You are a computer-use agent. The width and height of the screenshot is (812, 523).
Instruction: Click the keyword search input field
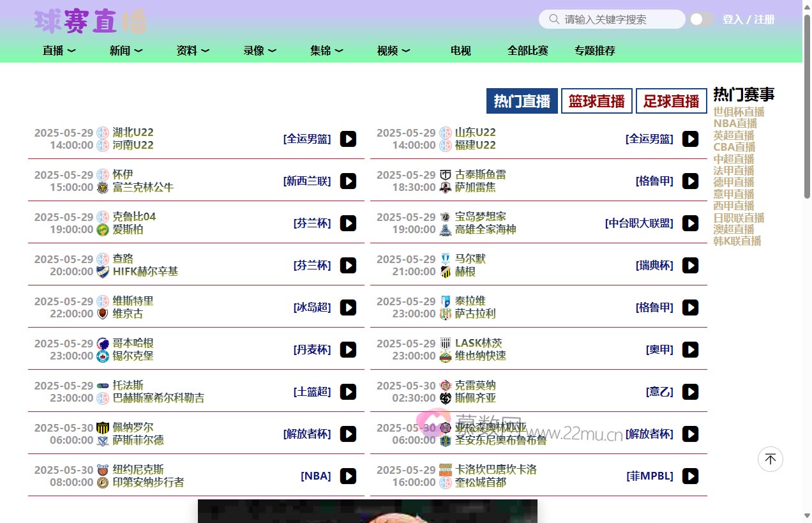coord(619,19)
